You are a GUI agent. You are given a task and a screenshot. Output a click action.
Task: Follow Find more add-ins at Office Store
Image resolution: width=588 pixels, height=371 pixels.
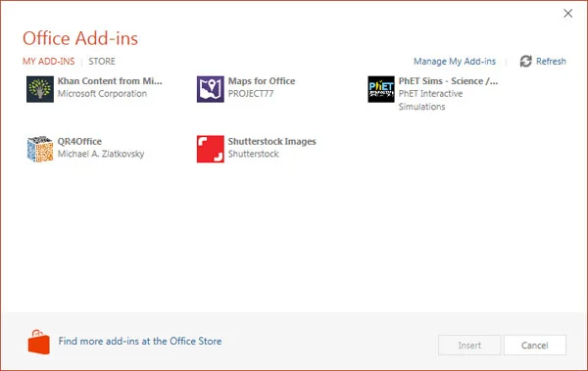140,341
